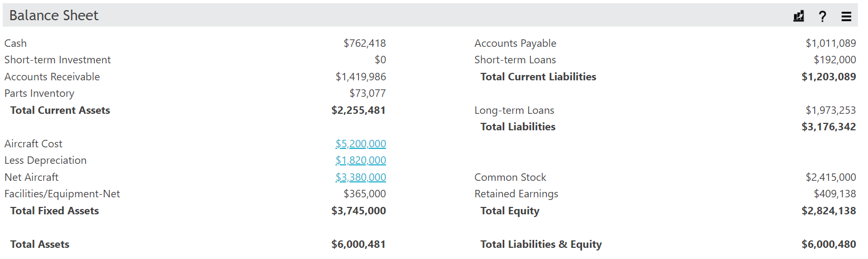
Task: Click the Balance Sheet title
Action: 54,15
